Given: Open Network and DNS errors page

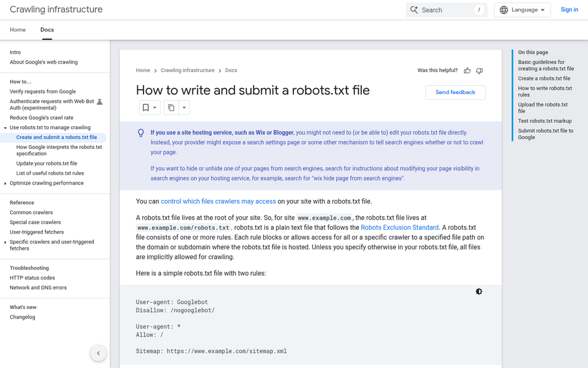Looking at the screenshot, I should tap(38, 288).
